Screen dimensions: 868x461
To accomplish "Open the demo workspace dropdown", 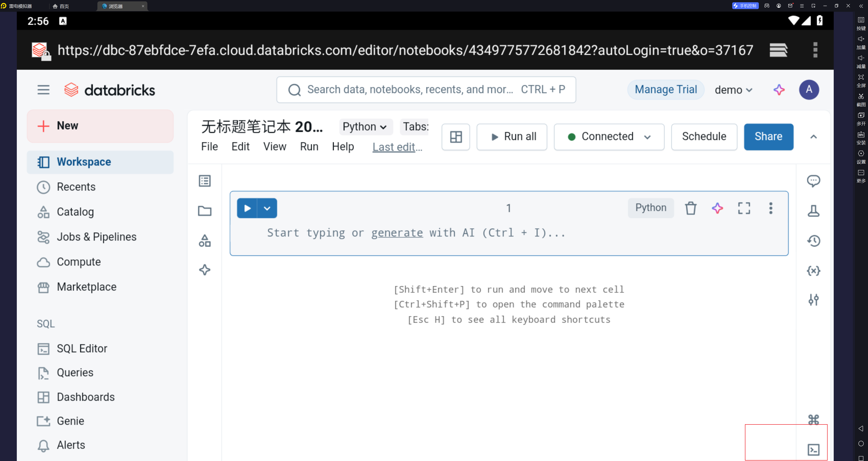I will (x=733, y=90).
